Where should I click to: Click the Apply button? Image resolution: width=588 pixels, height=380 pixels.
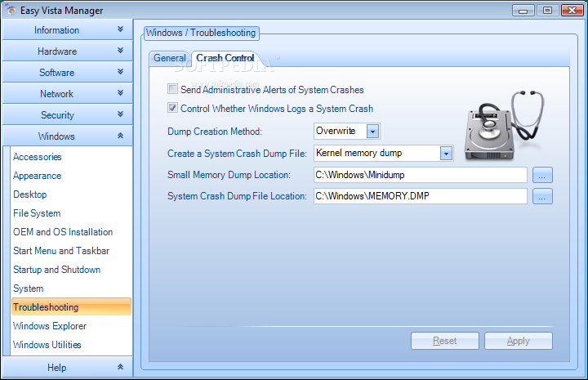click(519, 341)
